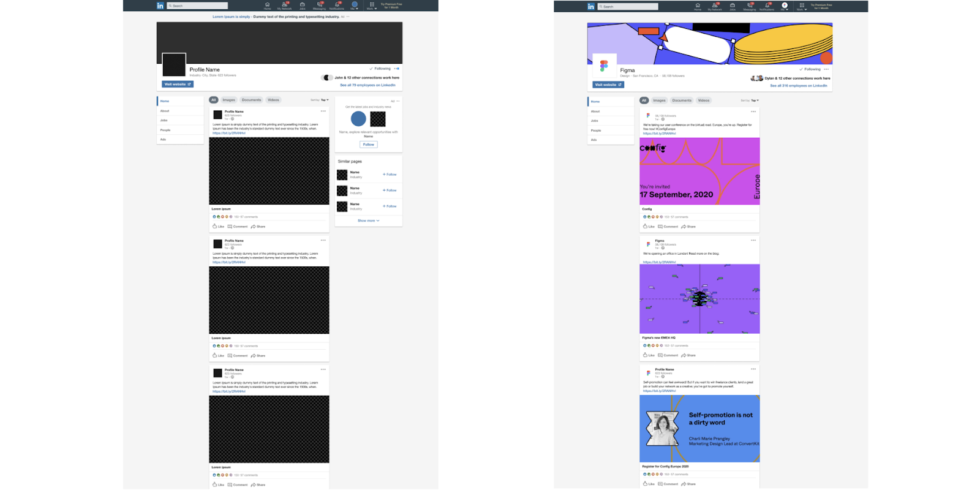Click LinkedIn logo on the Profile Name page
Image resolution: width=980 pixels, height=490 pixels.
[x=160, y=6]
